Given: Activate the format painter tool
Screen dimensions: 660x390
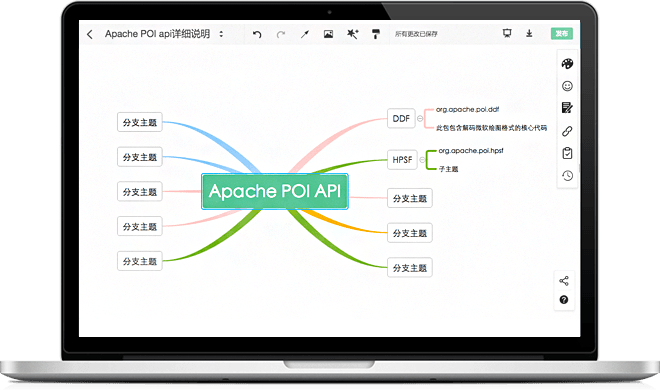Looking at the screenshot, I should tap(376, 34).
